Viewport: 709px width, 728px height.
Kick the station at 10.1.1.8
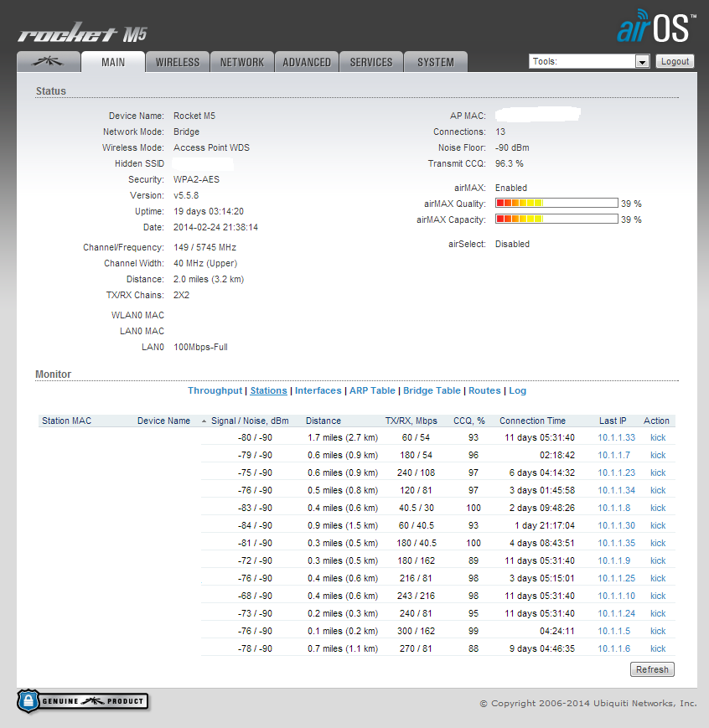[658, 508]
